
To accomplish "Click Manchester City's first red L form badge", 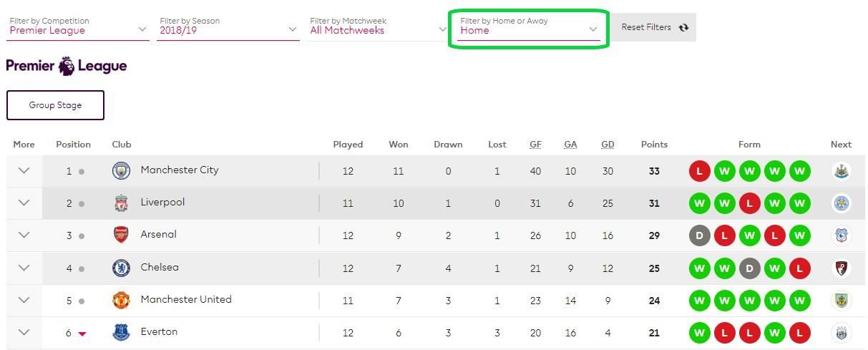I will [x=700, y=171].
